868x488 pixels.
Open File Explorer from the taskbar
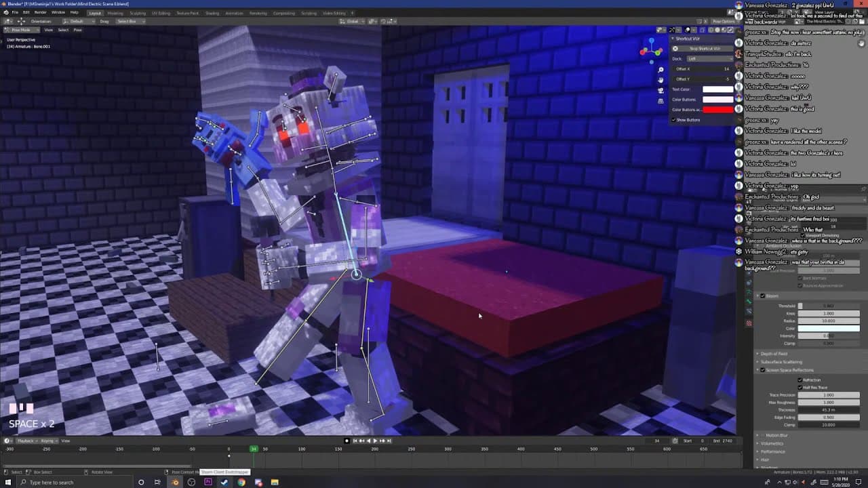275,483
